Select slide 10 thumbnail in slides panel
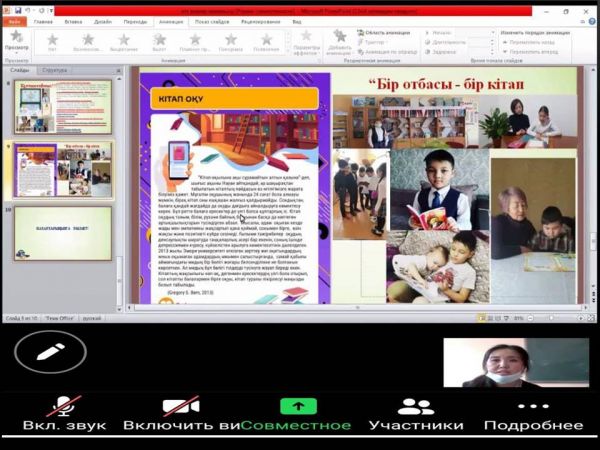600x450 pixels. pyautogui.click(x=62, y=233)
